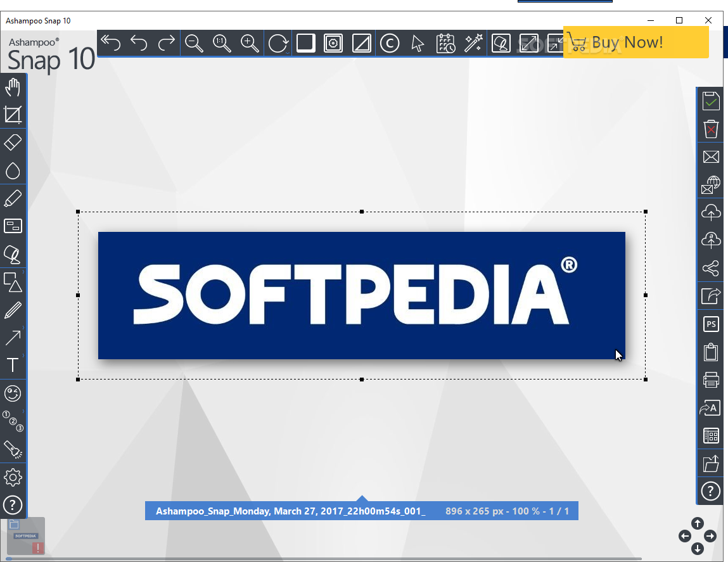Viewport: 728px width, 562px height.
Task: Copy capture to clipboard
Action: pyautogui.click(x=711, y=352)
